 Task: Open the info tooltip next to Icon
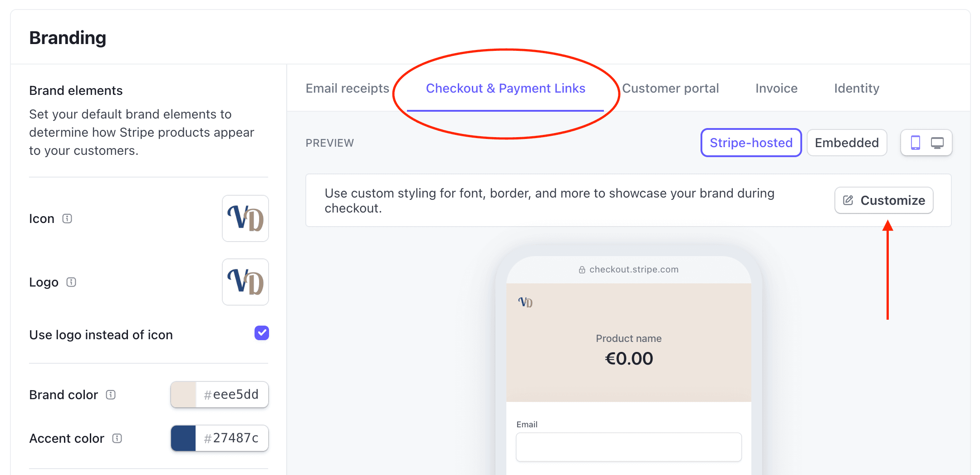coord(67,218)
